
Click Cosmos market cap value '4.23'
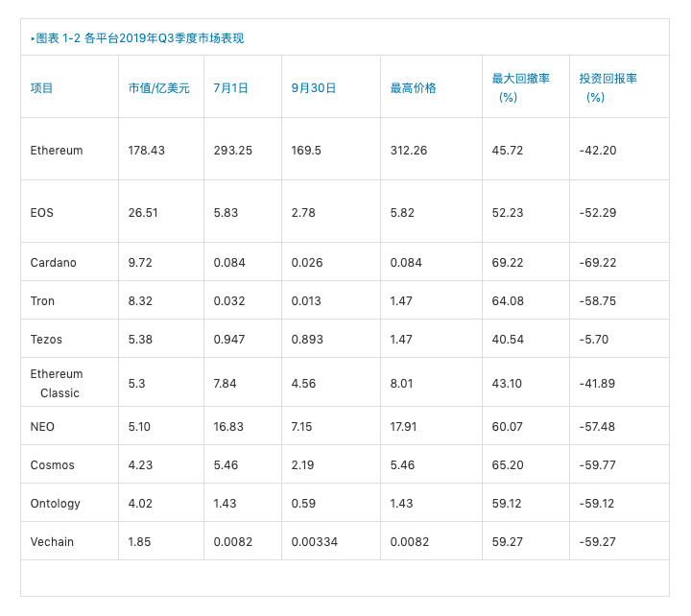[x=140, y=464]
